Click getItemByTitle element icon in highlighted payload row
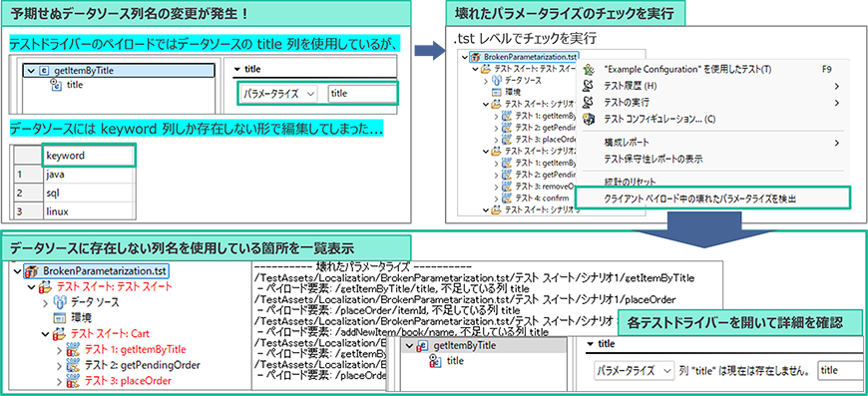 (44, 71)
